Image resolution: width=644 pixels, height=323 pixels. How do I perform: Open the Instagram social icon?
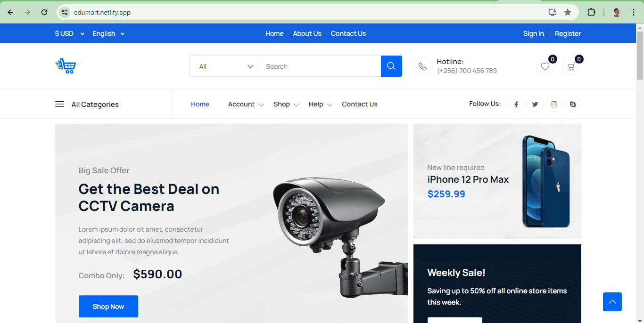(554, 104)
